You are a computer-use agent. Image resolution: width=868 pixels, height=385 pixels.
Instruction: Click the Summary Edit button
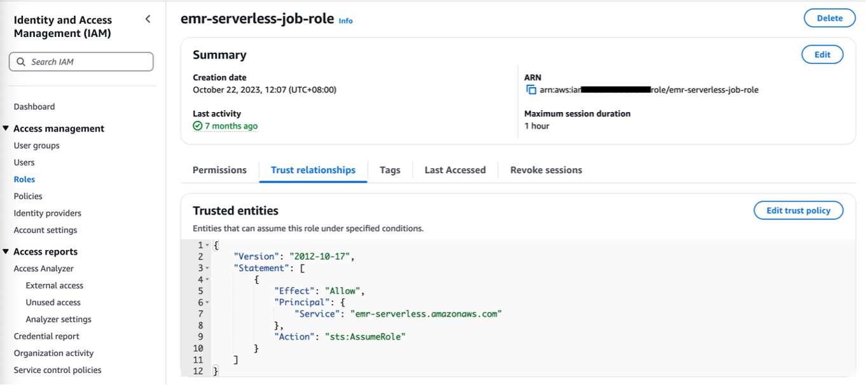tap(822, 55)
